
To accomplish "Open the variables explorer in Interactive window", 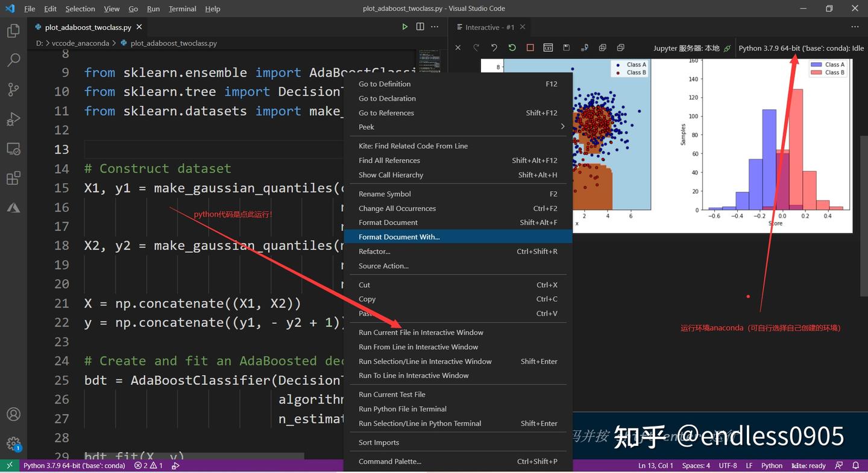I will click(x=548, y=47).
